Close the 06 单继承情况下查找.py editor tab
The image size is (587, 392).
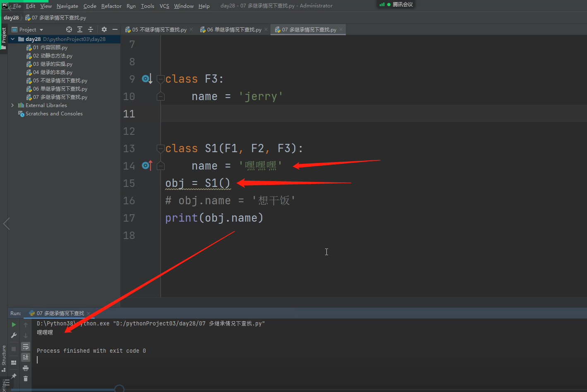[266, 29]
